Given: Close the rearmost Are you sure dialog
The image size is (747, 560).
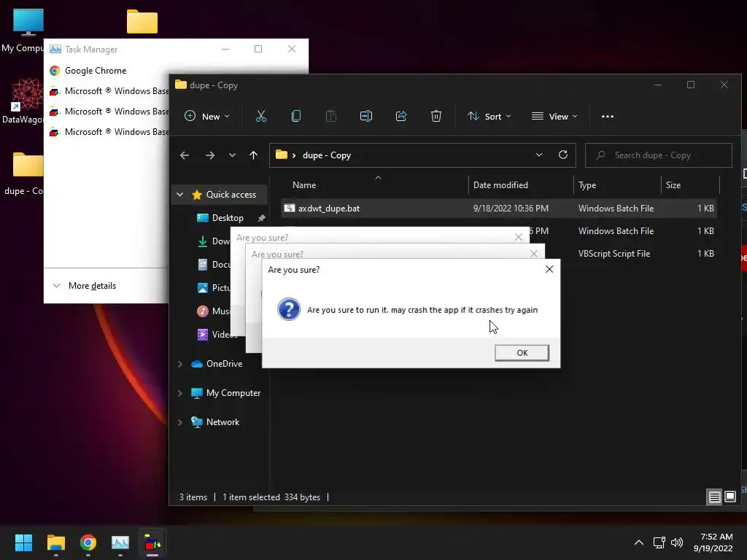Looking at the screenshot, I should click(x=519, y=237).
